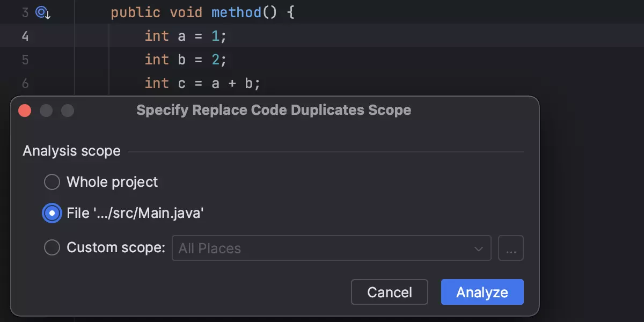Start analysis with the Analyze button
The width and height of the screenshot is (644, 322).
482,292
